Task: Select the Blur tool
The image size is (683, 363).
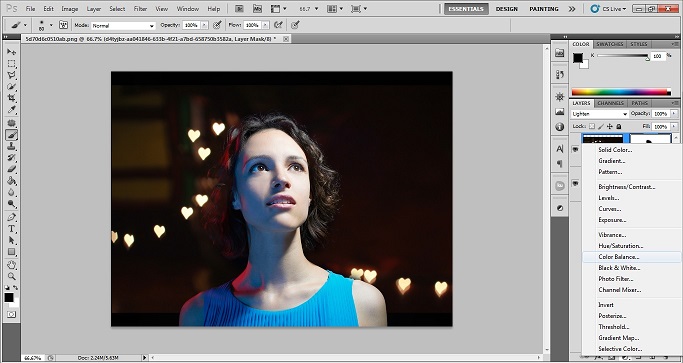Action: tap(11, 193)
